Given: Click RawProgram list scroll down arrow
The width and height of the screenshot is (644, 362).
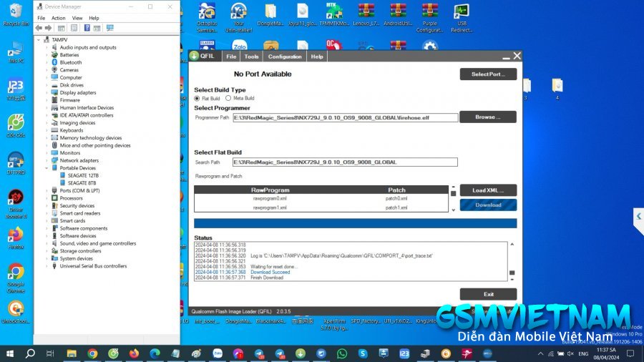Looking at the screenshot, I should point(453,210).
